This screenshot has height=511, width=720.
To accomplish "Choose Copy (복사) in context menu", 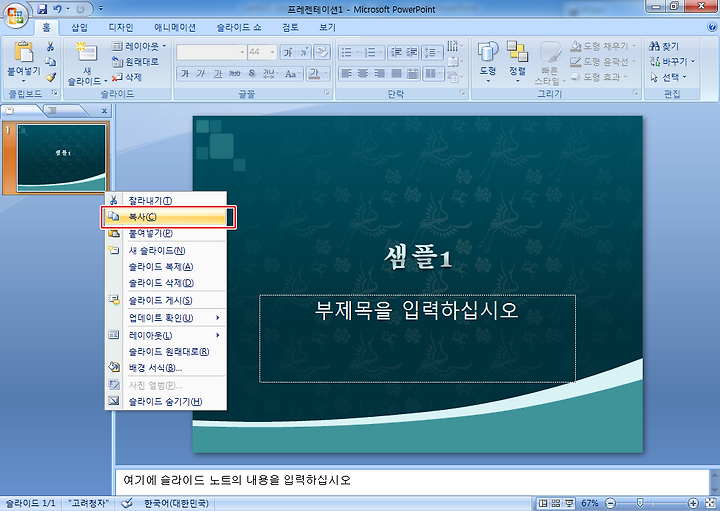I will [165, 217].
